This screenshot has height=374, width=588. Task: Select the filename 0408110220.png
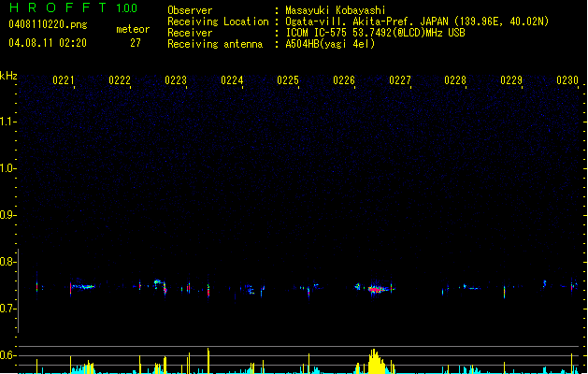pos(48,24)
